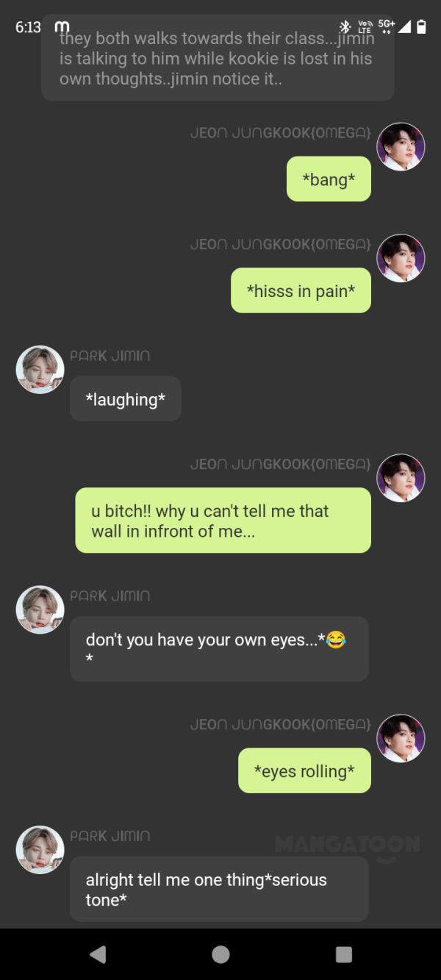Tap the Bluetooth icon in status bar

[347, 26]
